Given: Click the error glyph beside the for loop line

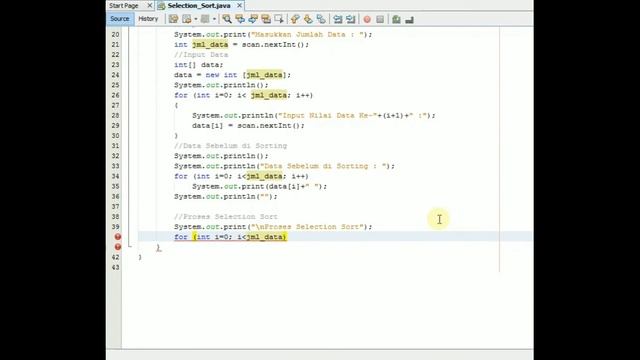Looking at the screenshot, I should click(x=118, y=237).
